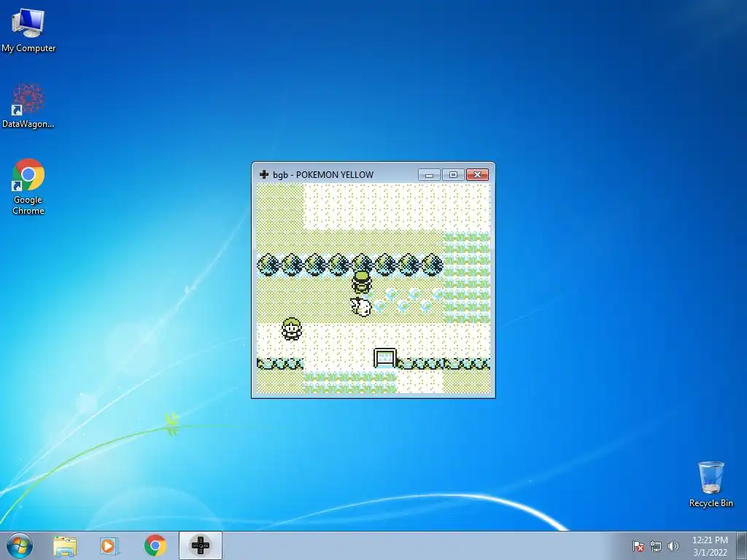Click the NPC standing on the path
Image resolution: width=747 pixels, height=560 pixels.
point(292,329)
